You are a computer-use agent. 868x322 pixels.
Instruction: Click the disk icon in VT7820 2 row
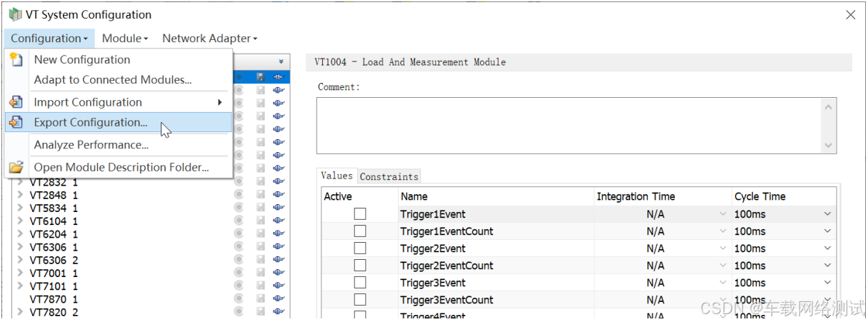click(260, 312)
